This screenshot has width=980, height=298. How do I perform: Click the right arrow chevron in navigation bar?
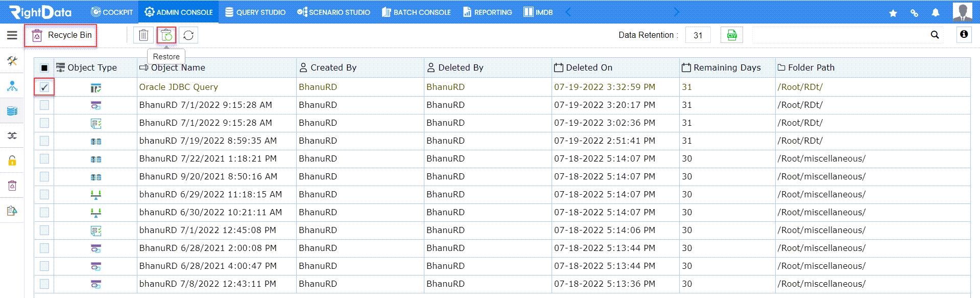coord(677,12)
